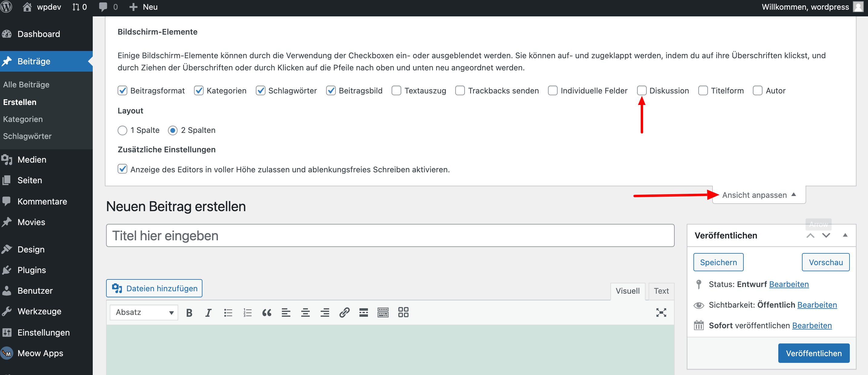Open the insert link tool
This screenshot has height=375, width=868.
coord(344,312)
